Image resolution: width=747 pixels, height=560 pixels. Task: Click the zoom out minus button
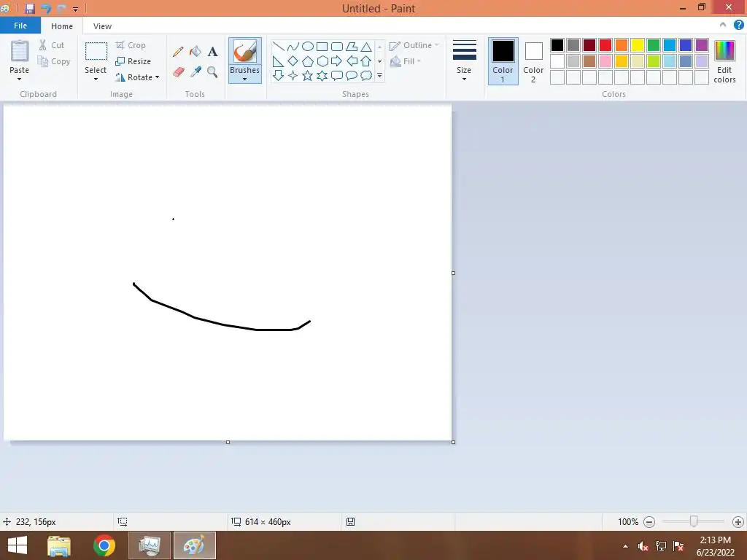649,522
